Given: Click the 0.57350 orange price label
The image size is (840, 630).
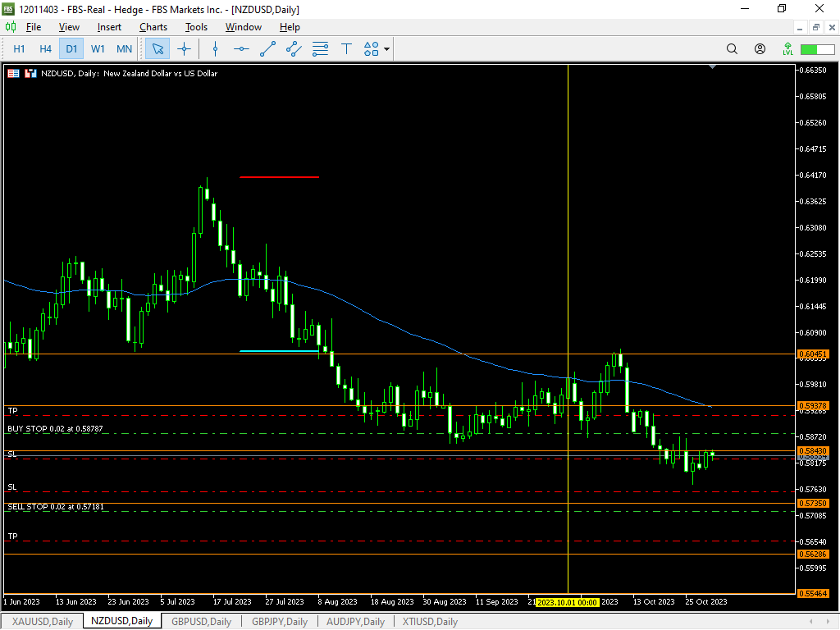Looking at the screenshot, I should (813, 503).
